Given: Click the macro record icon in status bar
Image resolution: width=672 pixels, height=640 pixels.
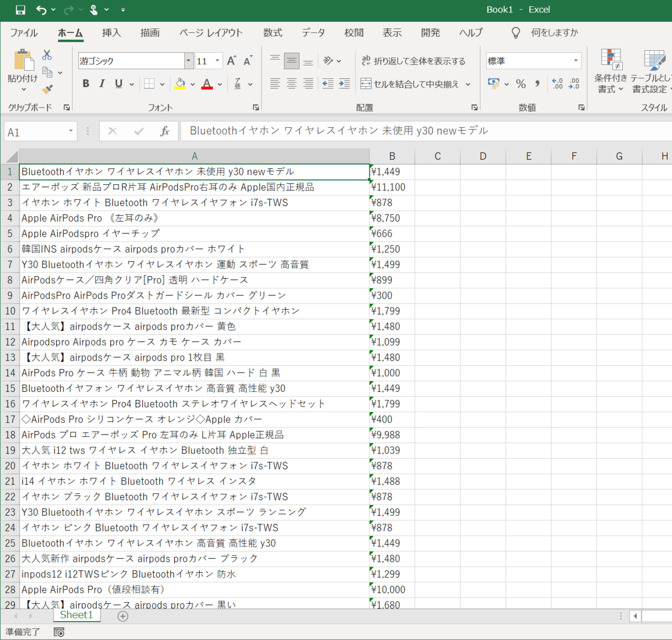Looking at the screenshot, I should tap(59, 632).
